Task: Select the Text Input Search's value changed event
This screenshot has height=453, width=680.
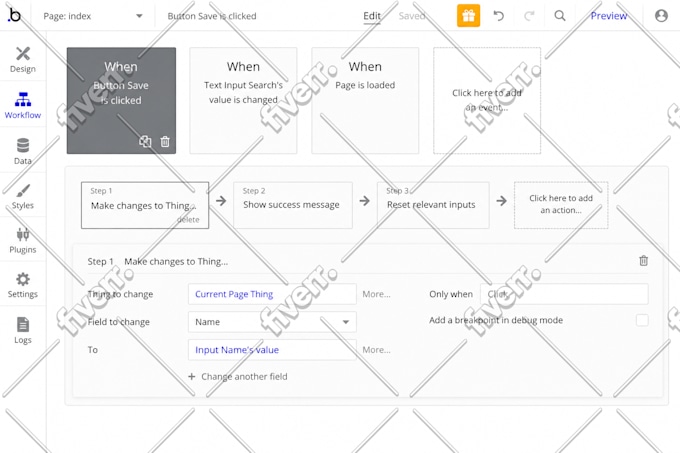Action: point(243,101)
